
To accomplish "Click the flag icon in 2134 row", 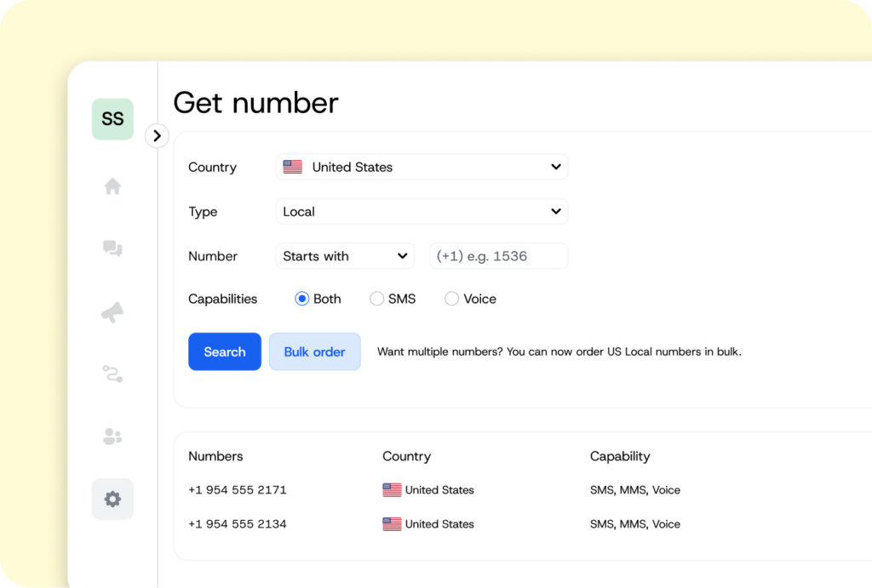I will tap(392, 524).
